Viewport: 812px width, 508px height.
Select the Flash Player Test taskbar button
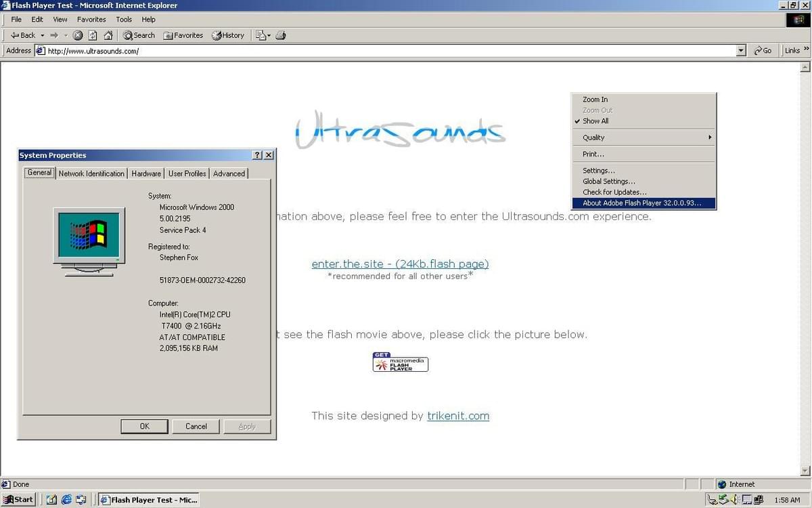[x=150, y=500]
